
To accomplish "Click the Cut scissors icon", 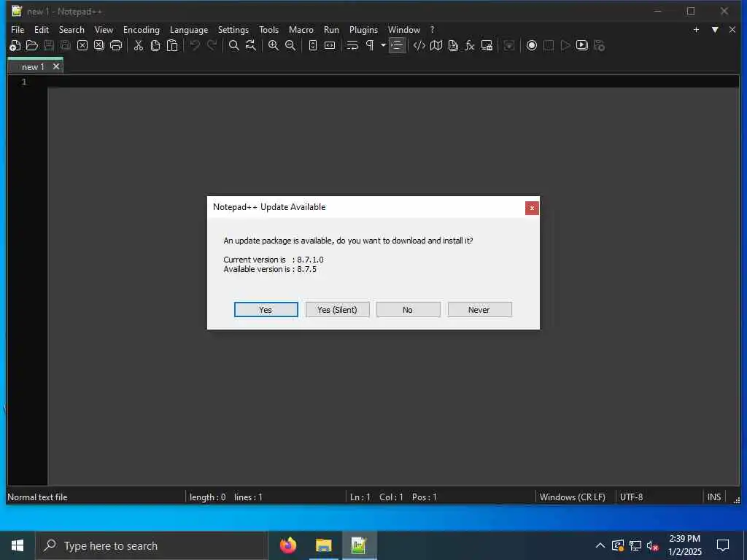I will pos(139,46).
